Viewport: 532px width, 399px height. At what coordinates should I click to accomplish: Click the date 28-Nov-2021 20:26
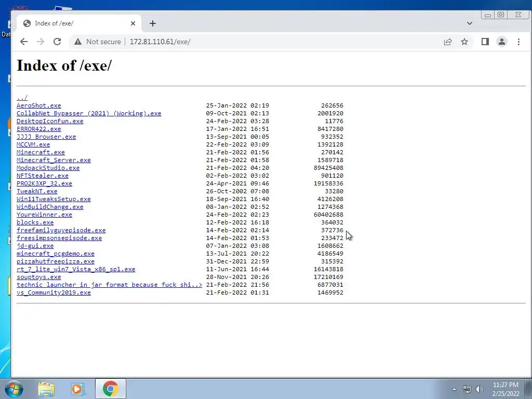point(237,277)
